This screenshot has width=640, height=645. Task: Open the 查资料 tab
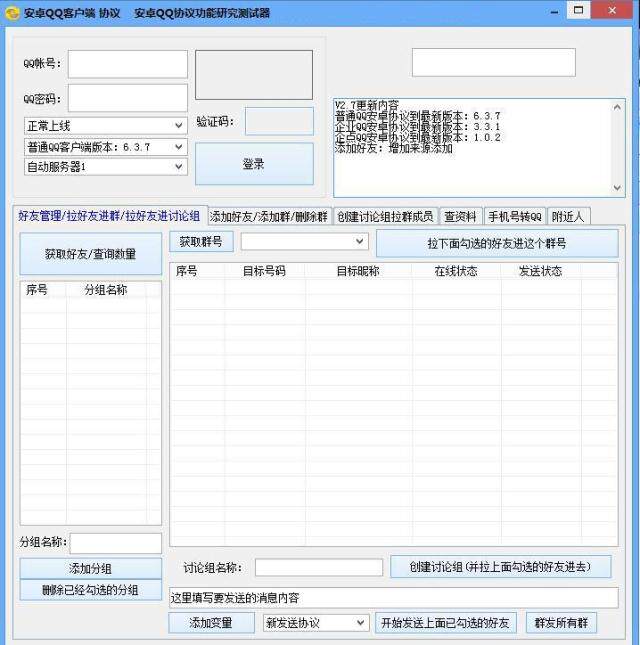click(460, 216)
